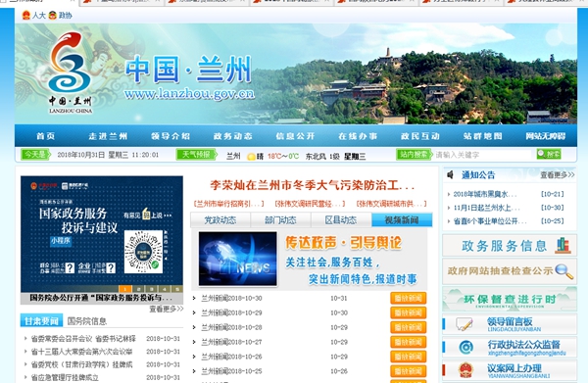
Task: Click the 领导留言板 pencil icon
Action: tap(464, 324)
